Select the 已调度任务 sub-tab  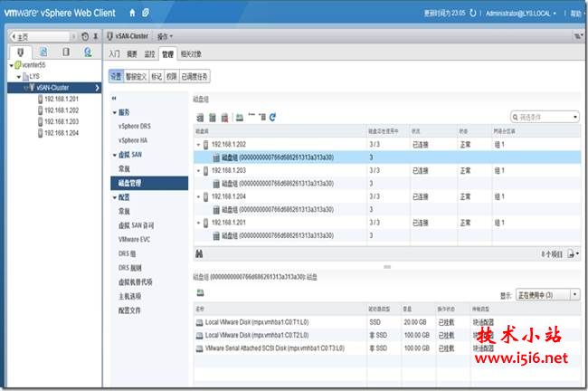pyautogui.click(x=194, y=77)
